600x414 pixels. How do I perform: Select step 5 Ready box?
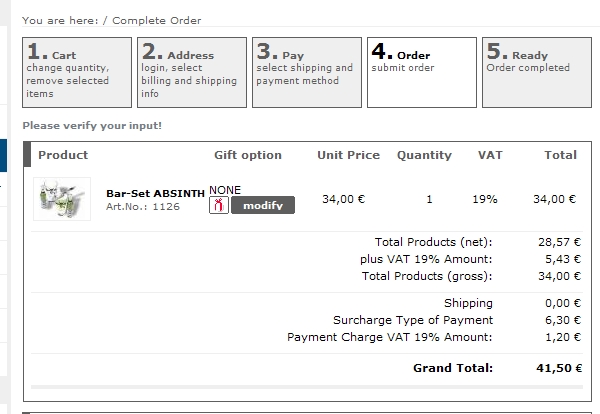click(x=536, y=72)
